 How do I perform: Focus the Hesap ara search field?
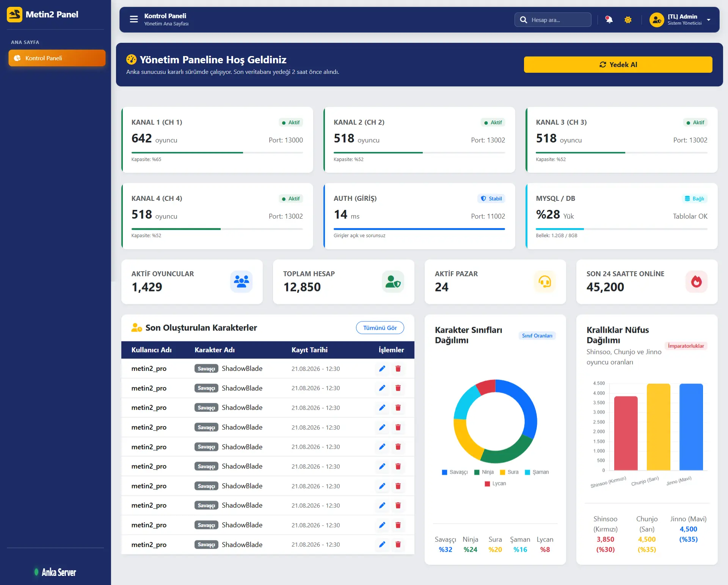(553, 20)
